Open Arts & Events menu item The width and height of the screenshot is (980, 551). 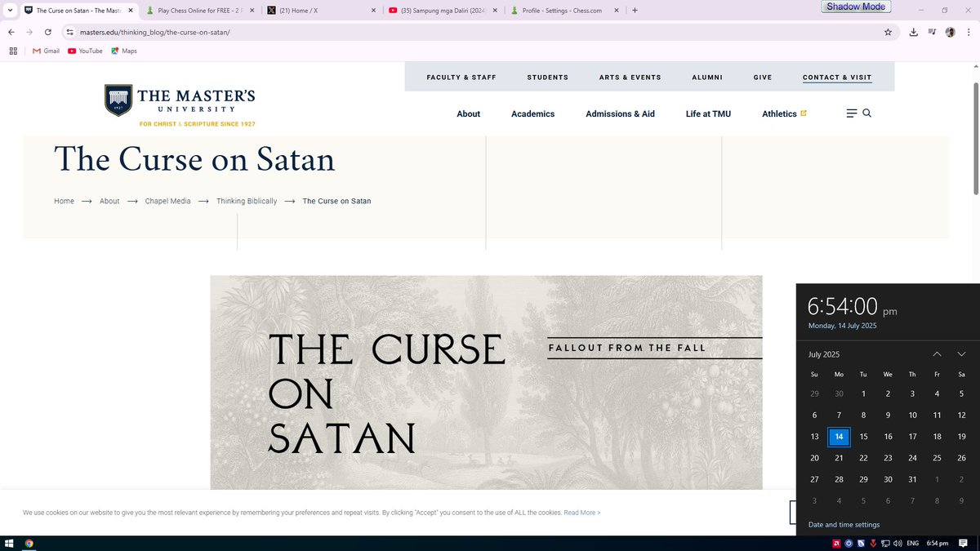tap(630, 78)
